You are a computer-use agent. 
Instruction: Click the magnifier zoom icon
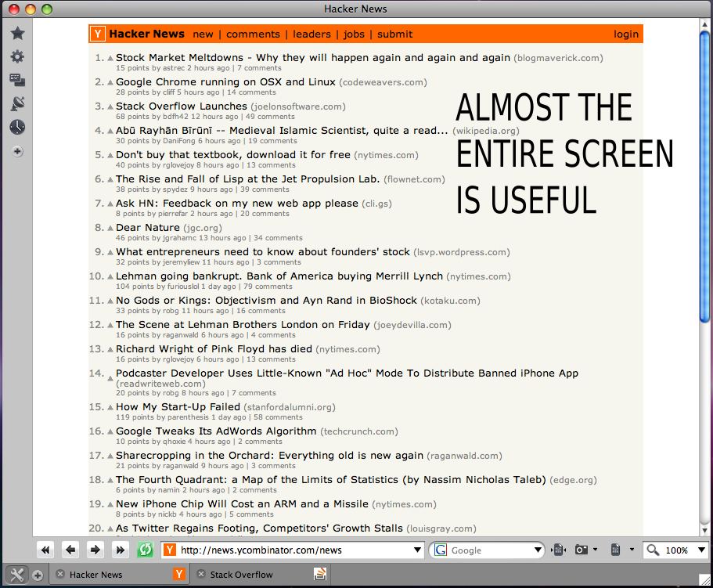click(x=653, y=550)
